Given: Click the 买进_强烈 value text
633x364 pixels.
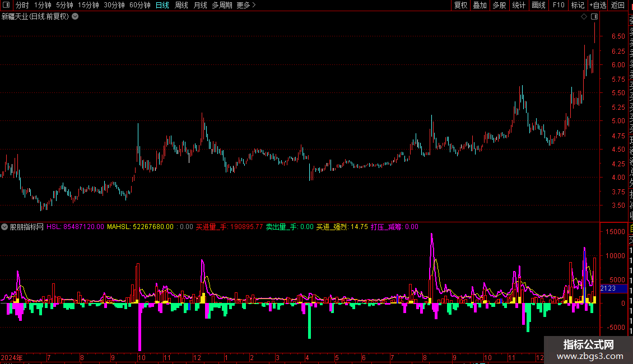Looking at the screenshot, I should (342, 227).
